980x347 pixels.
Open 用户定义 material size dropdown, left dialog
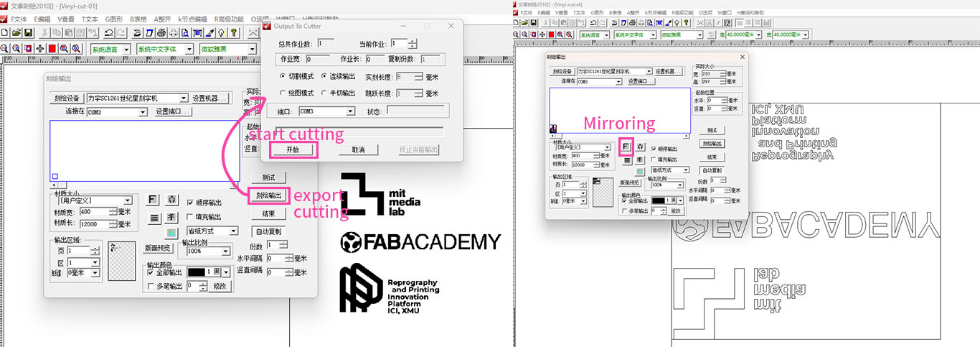pyautogui.click(x=95, y=200)
